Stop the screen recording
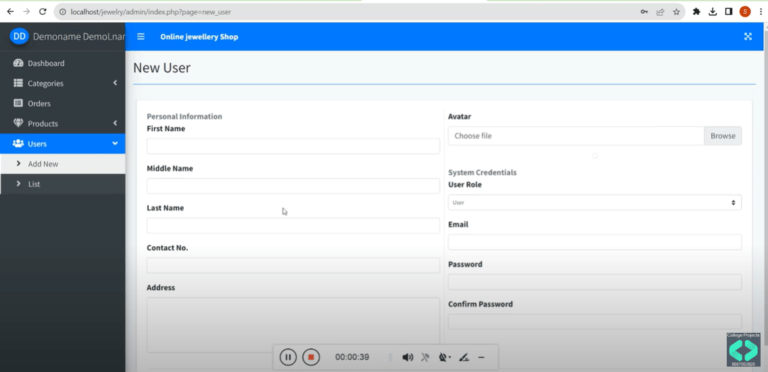The height and width of the screenshot is (372, 768). (x=311, y=357)
